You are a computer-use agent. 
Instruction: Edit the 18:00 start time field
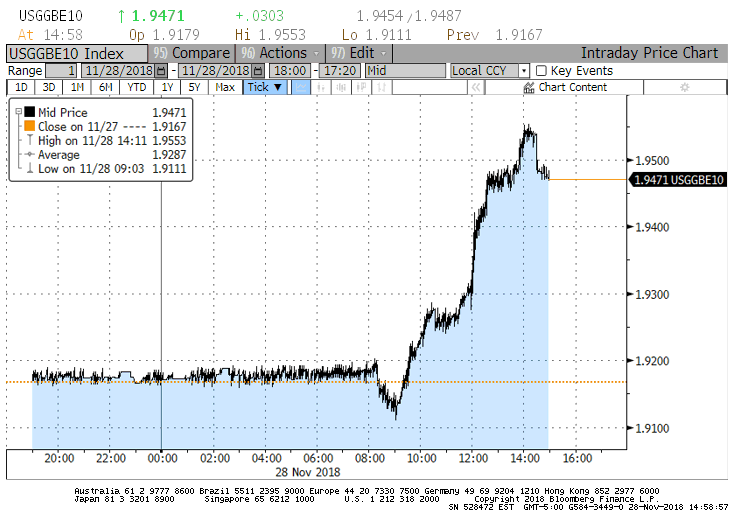[x=290, y=71]
